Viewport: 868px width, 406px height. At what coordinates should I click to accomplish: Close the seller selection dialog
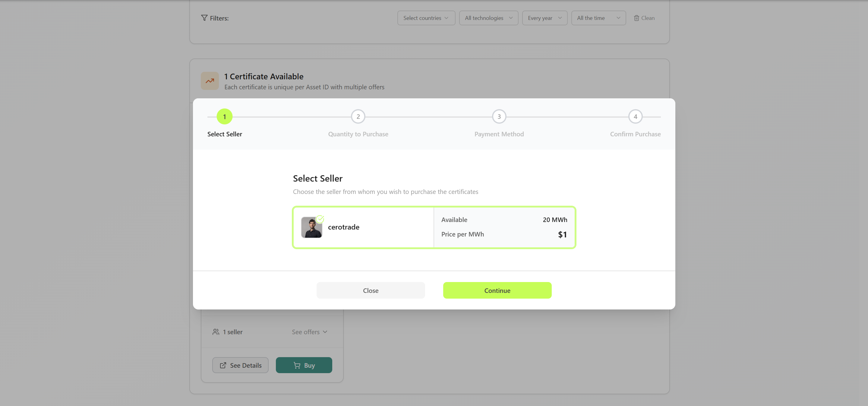click(370, 290)
